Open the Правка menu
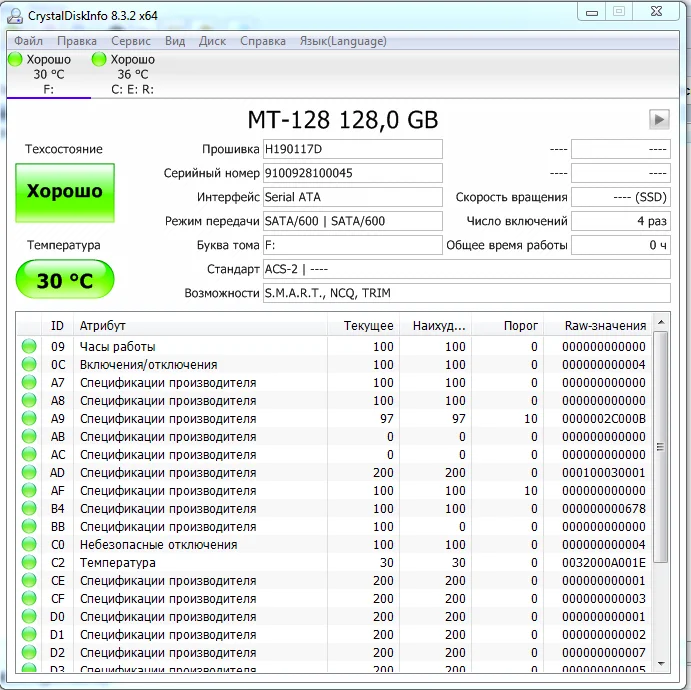 click(77, 41)
